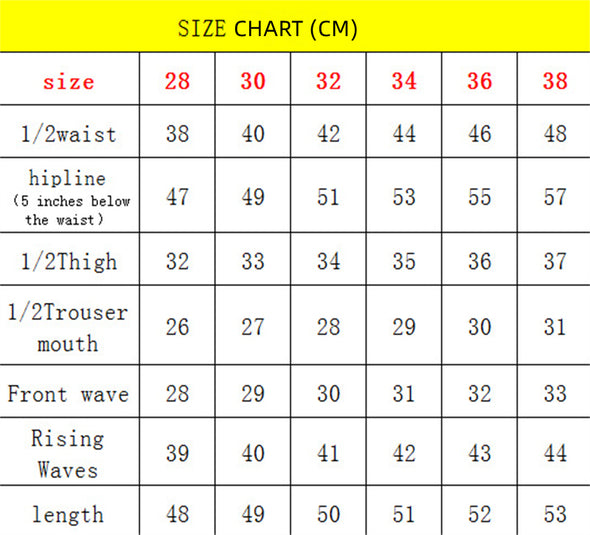Click the 1/2waist row label
The image size is (590, 535).
tap(68, 134)
